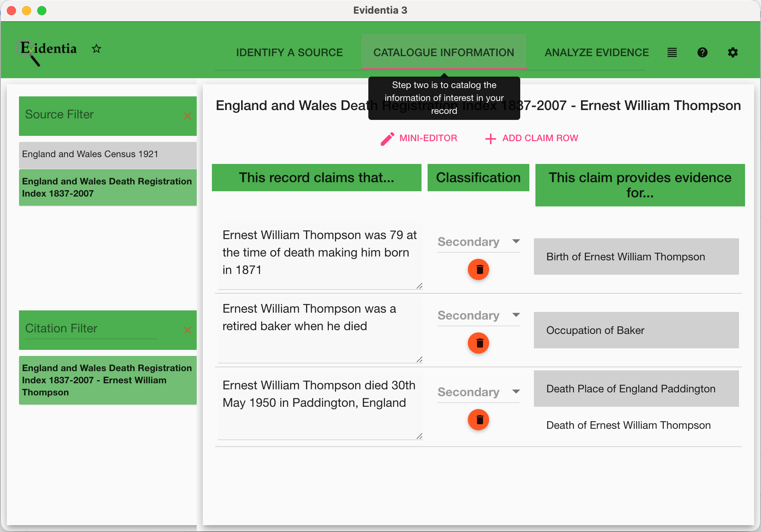Select the Catalogue Information tab
Viewport: 761px width, 532px height.
coord(444,52)
